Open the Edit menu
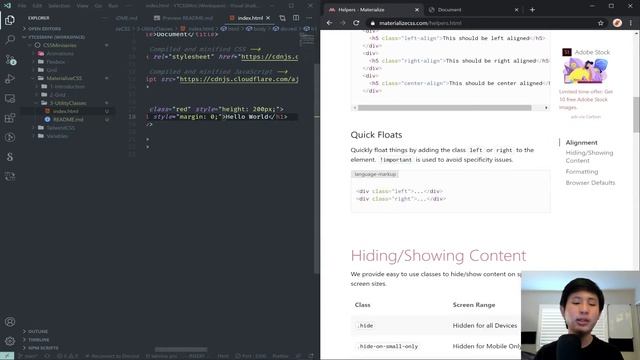This screenshot has width=640, height=360. [x=37, y=6]
